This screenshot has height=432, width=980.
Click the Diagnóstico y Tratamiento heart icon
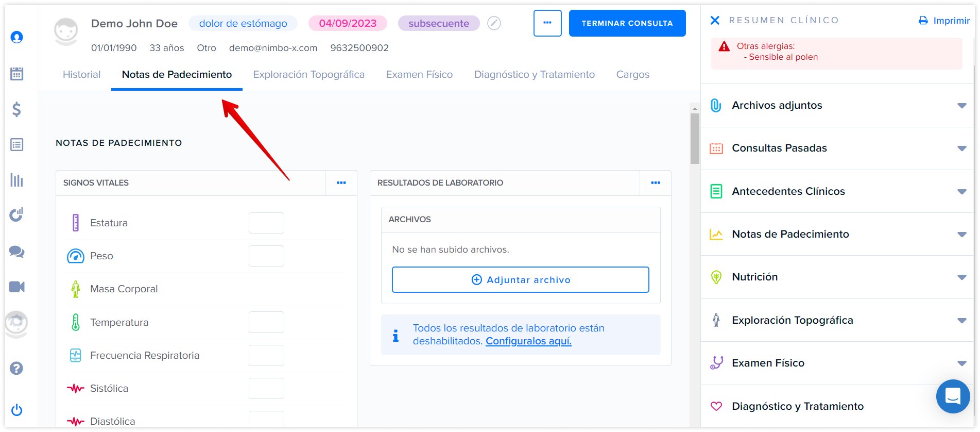click(x=716, y=406)
